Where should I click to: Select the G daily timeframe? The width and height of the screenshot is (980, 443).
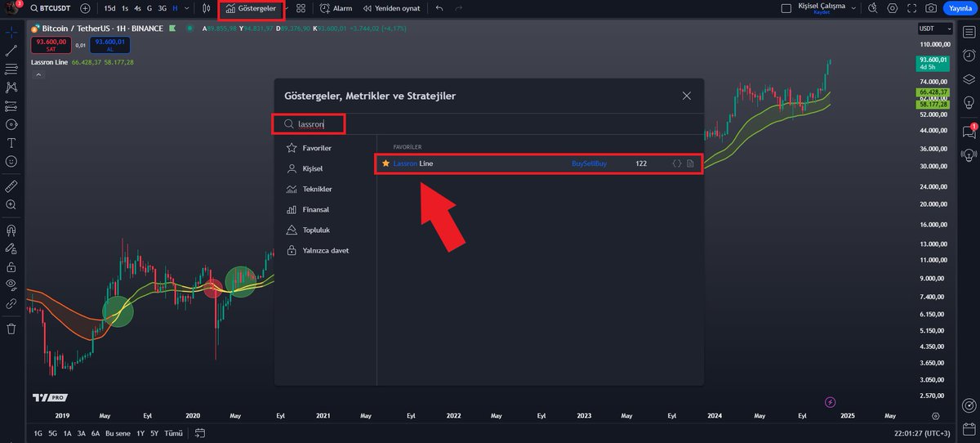coord(149,8)
